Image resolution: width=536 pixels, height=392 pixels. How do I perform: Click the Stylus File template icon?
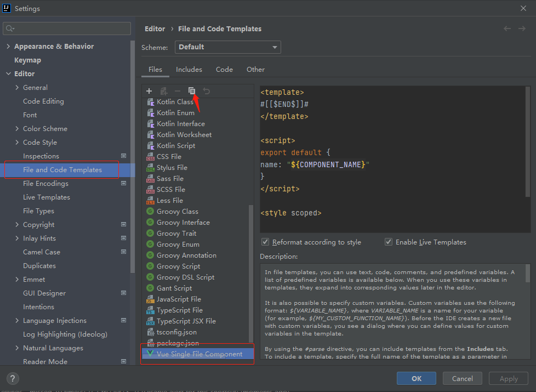[x=150, y=168]
